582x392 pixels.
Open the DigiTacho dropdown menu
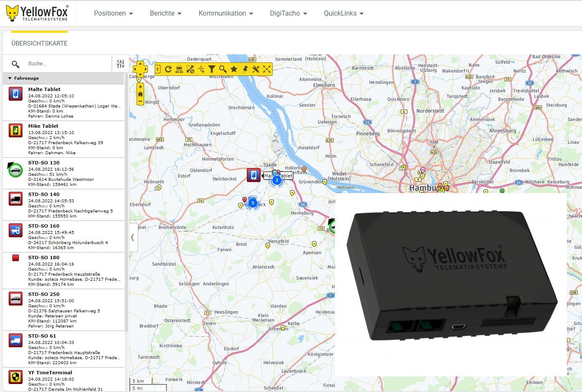click(x=288, y=13)
